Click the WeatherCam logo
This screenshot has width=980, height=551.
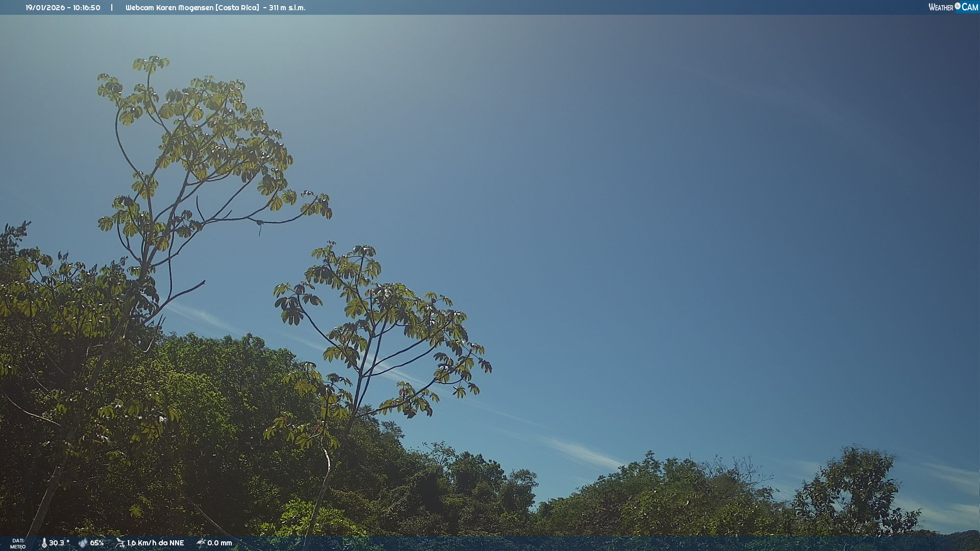[952, 7]
